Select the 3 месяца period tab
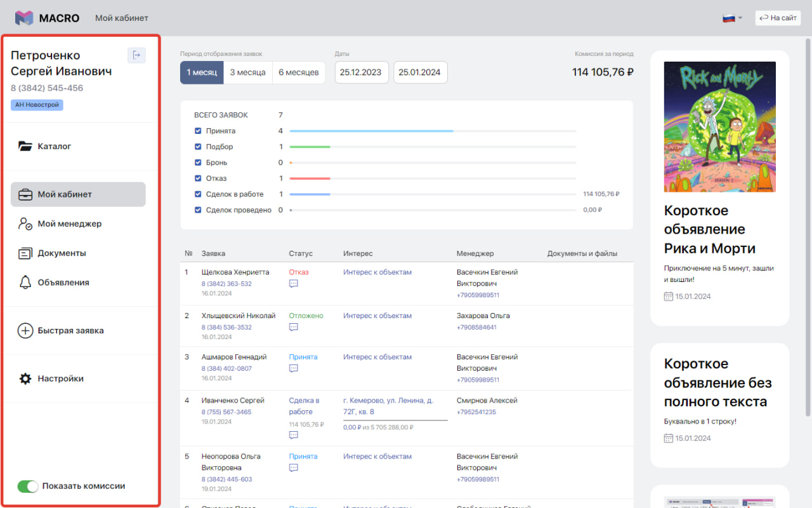812x508 pixels. [x=247, y=72]
